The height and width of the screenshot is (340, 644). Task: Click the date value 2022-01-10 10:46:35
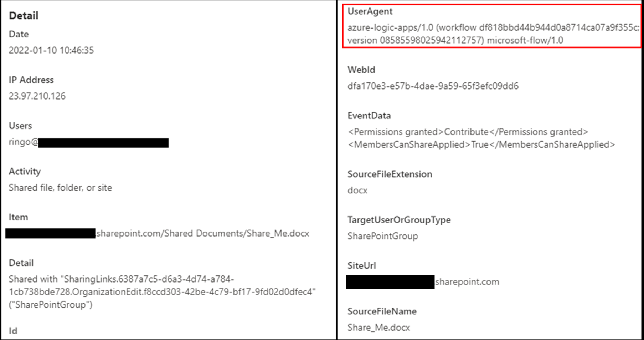click(51, 50)
